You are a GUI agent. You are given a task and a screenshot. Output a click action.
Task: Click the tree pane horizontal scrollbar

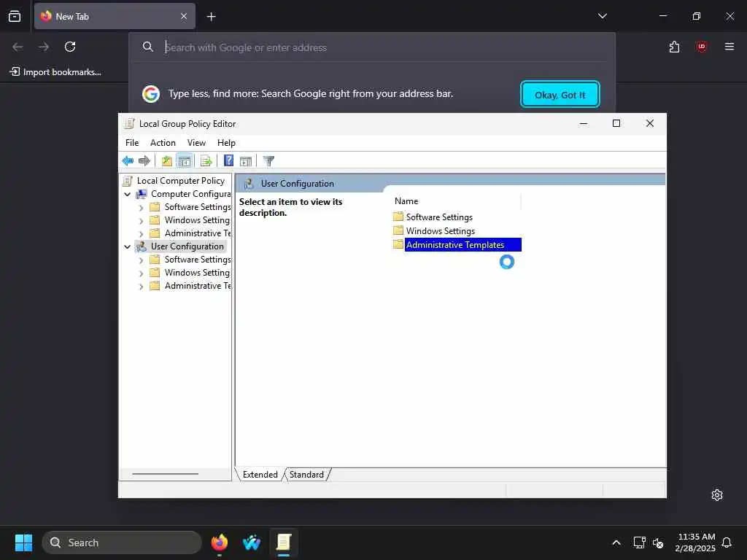166,474
